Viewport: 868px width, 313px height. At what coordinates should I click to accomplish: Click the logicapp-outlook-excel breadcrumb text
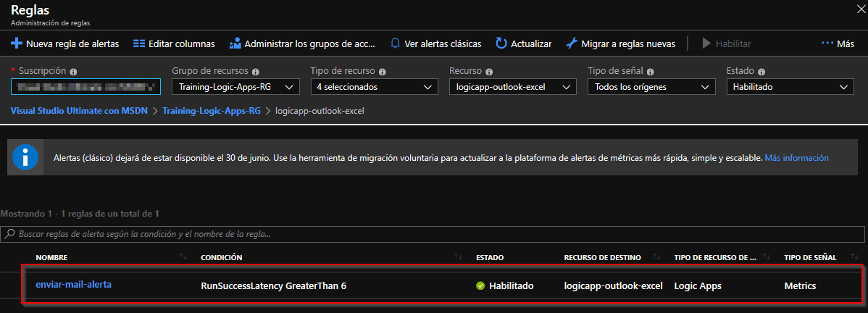coord(320,111)
